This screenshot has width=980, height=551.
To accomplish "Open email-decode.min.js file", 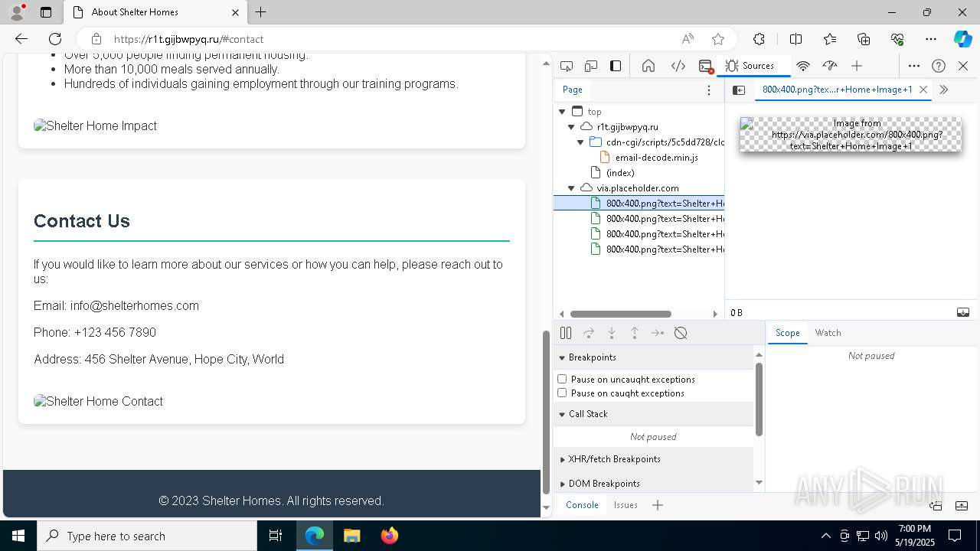I will click(656, 158).
